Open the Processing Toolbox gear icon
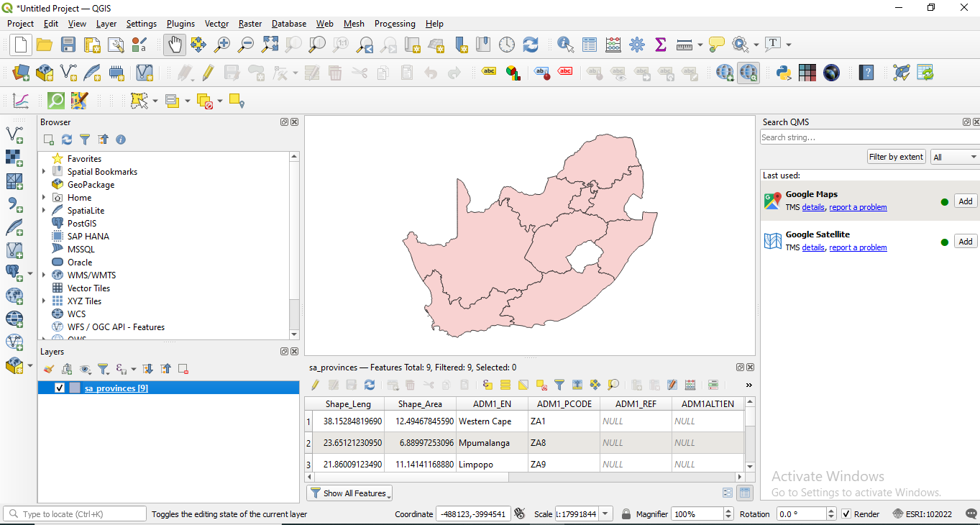Screen dimensions: 980x525 pyautogui.click(x=637, y=45)
